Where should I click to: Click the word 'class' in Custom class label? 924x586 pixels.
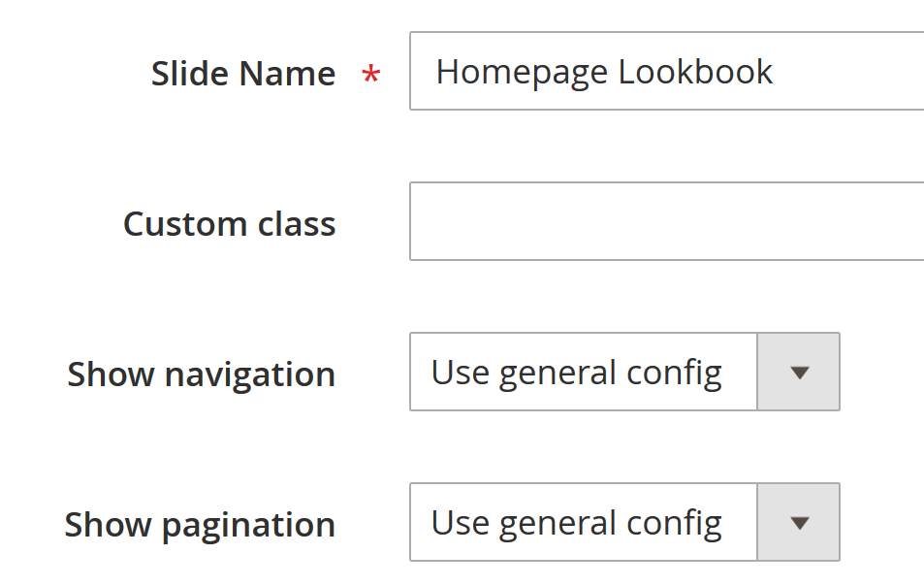click(297, 224)
